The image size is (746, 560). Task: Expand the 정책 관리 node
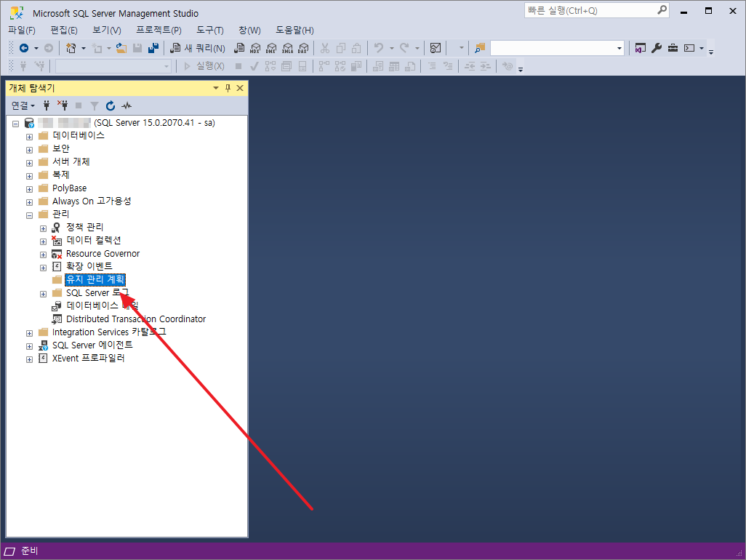(x=44, y=228)
